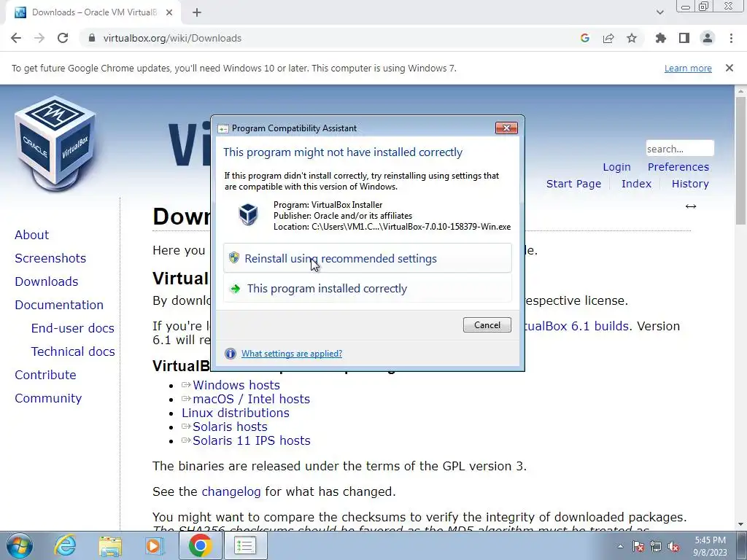Click the scrollbar down arrow
Screen dimensions: 747x560
740,524
